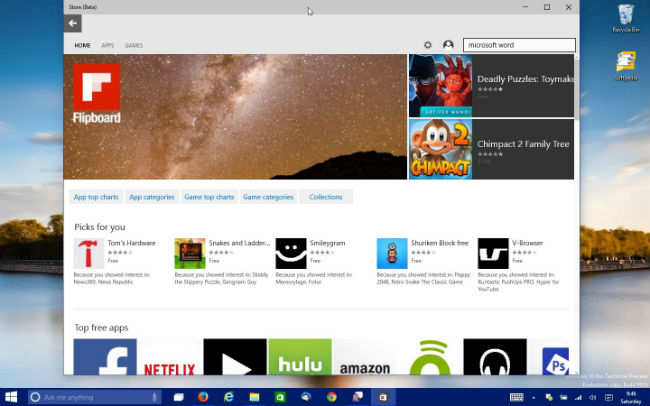
Task: Open Game top charts
Action: (209, 197)
